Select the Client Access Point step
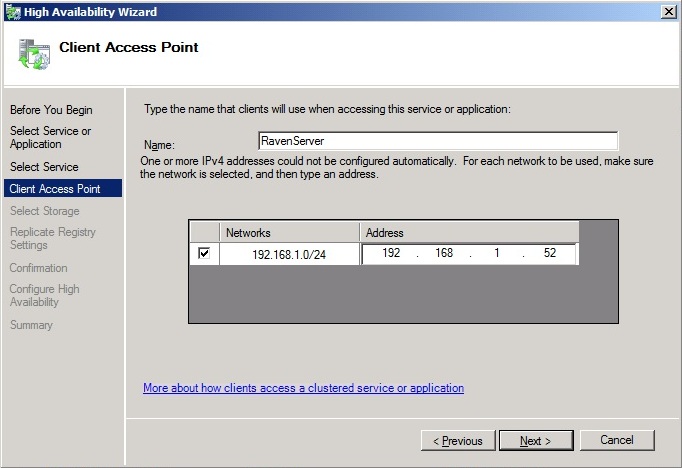682x468 pixels. click(63, 188)
